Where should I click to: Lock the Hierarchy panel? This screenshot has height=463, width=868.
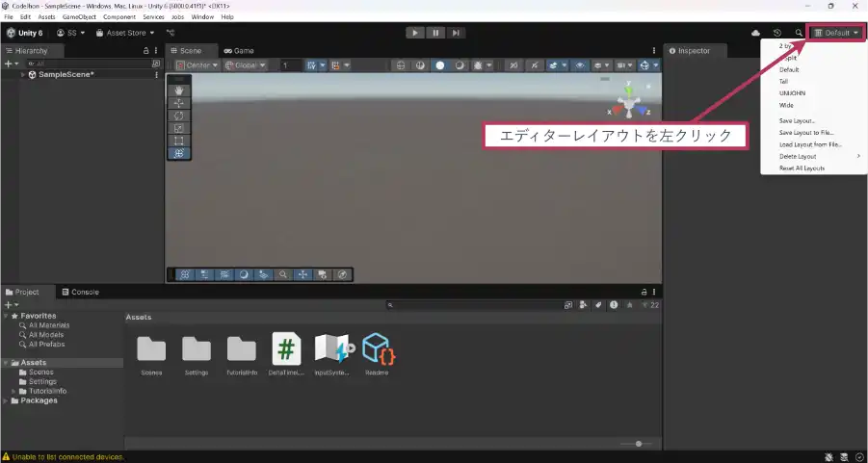(145, 50)
